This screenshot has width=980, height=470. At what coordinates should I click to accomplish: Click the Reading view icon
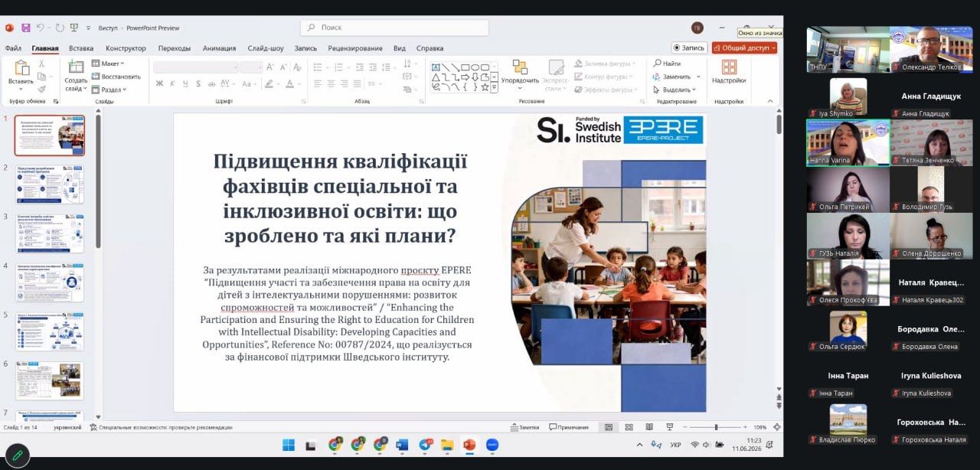pyautogui.click(x=649, y=427)
